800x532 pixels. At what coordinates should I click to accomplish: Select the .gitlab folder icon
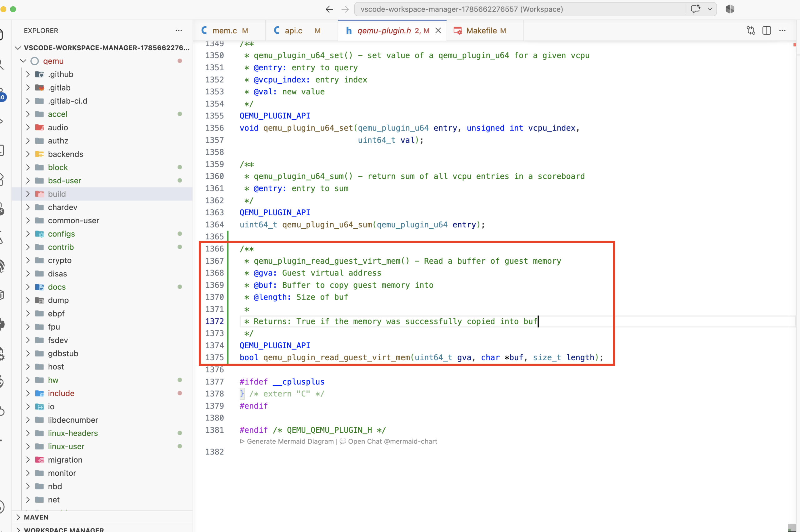click(40, 87)
